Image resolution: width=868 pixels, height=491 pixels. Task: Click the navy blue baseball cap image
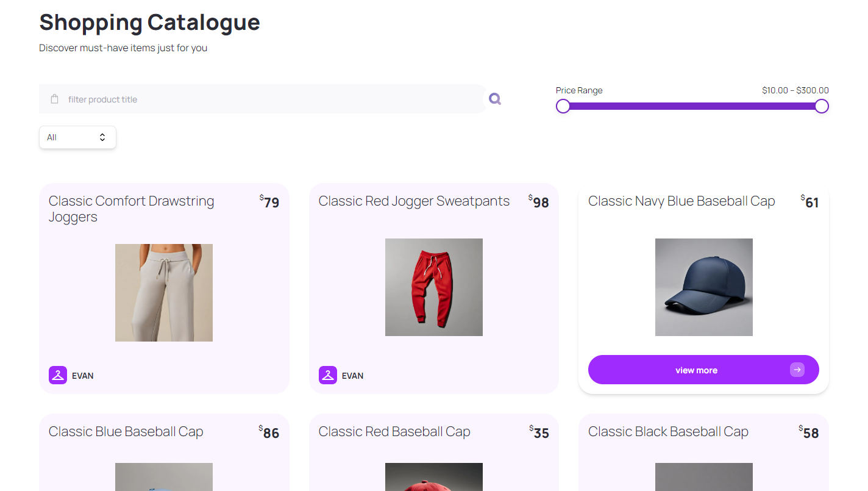pyautogui.click(x=704, y=287)
